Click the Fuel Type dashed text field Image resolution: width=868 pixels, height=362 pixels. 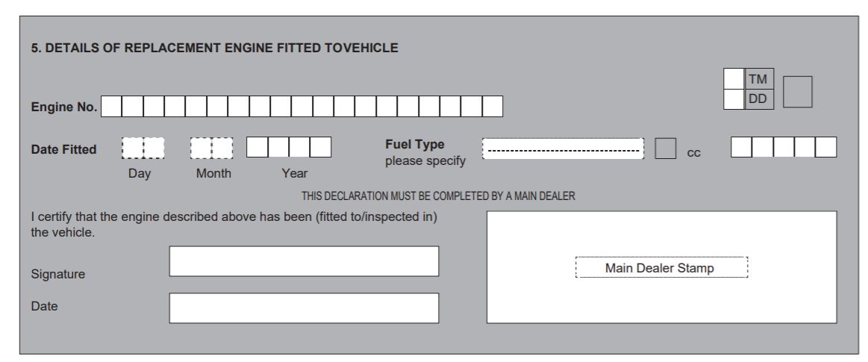tap(563, 149)
